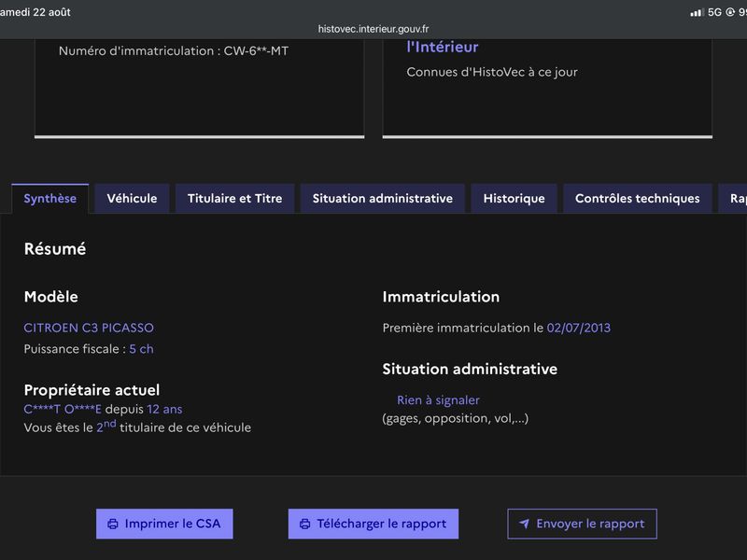Switch to the Véhicule tab
This screenshot has height=560, width=747.
pos(132,199)
